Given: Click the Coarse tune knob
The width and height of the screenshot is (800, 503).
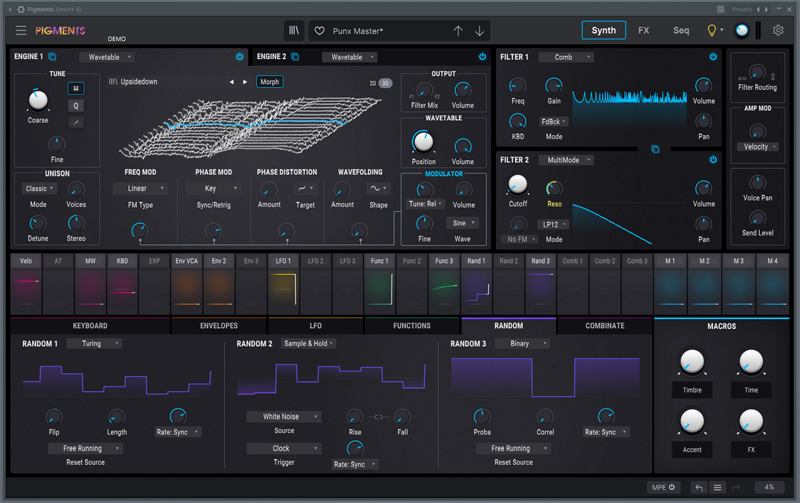Looking at the screenshot, I should (38, 100).
